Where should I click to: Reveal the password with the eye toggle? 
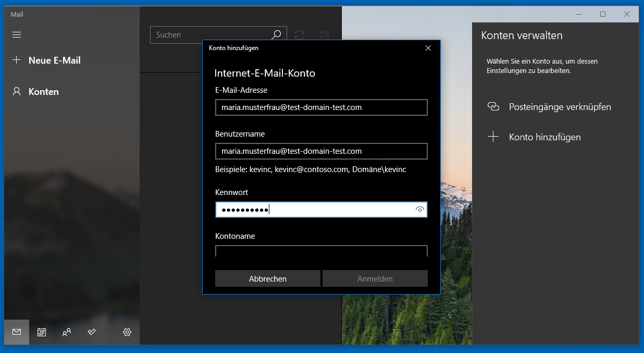point(419,210)
